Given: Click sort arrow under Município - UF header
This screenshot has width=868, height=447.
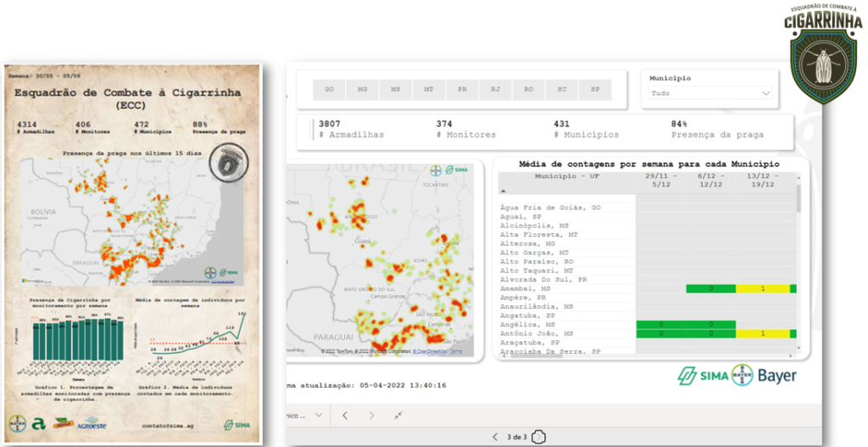Looking at the screenshot, I should 504,191.
